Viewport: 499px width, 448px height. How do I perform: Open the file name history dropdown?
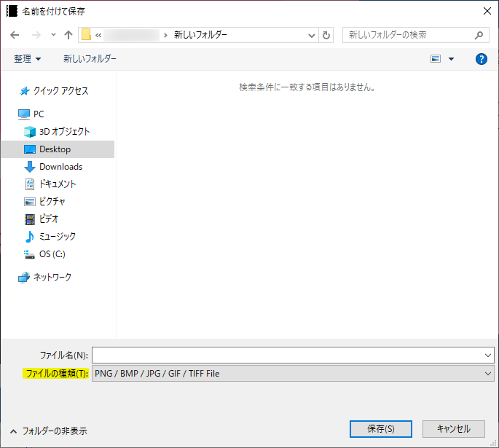(x=487, y=355)
